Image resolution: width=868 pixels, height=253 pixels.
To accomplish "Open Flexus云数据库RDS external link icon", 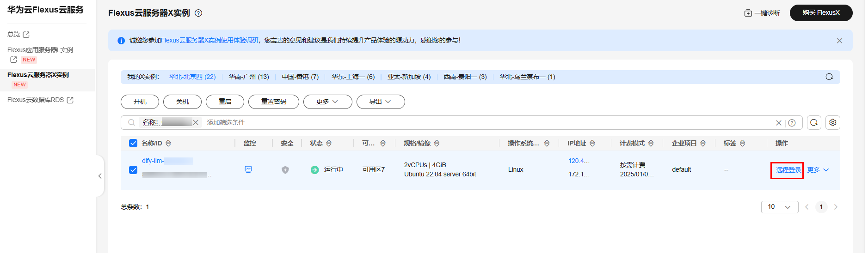I will [x=70, y=100].
